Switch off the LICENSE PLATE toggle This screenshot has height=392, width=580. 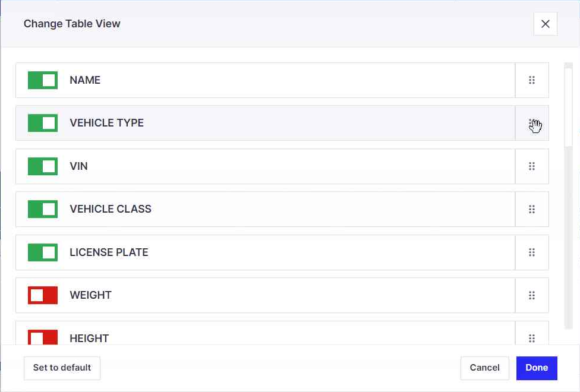click(x=42, y=252)
